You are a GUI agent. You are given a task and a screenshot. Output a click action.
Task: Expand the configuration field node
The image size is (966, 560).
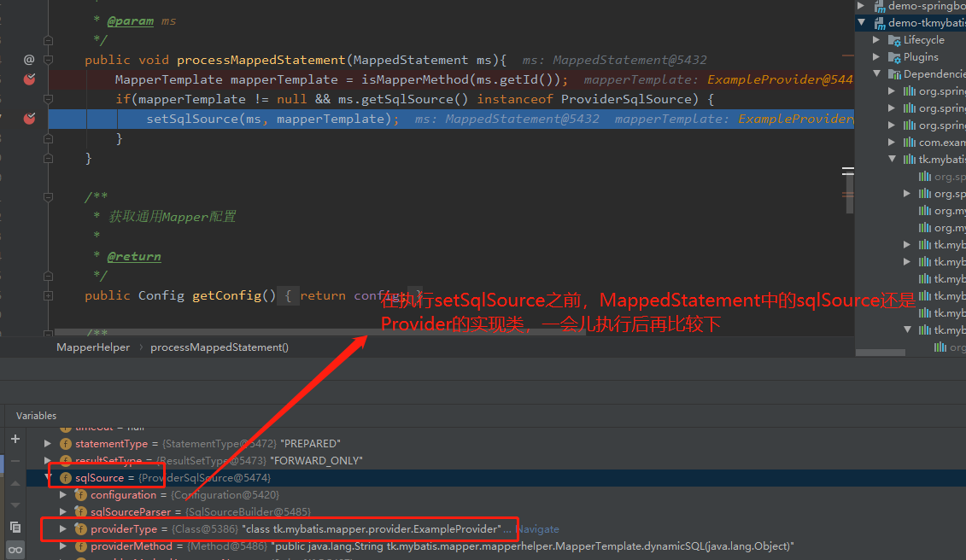tap(63, 495)
